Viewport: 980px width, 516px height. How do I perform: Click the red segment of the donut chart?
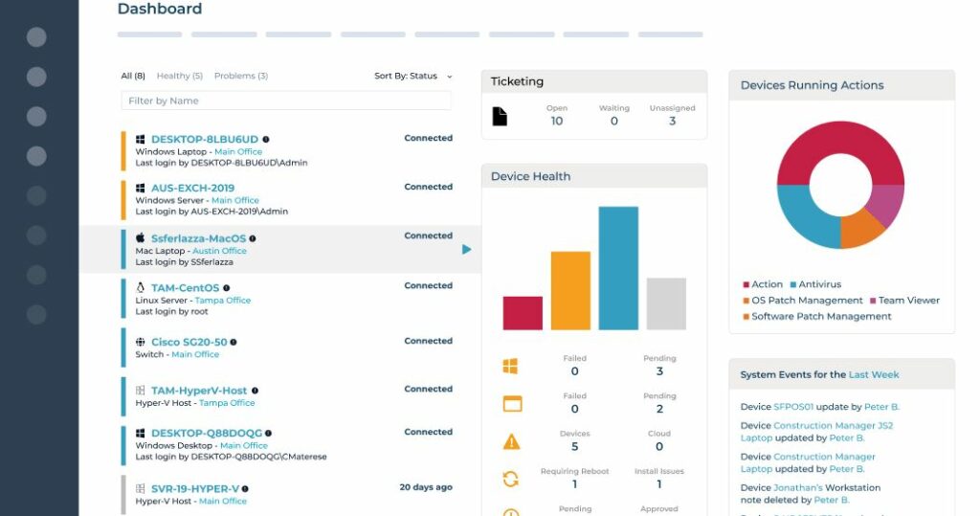840,138
